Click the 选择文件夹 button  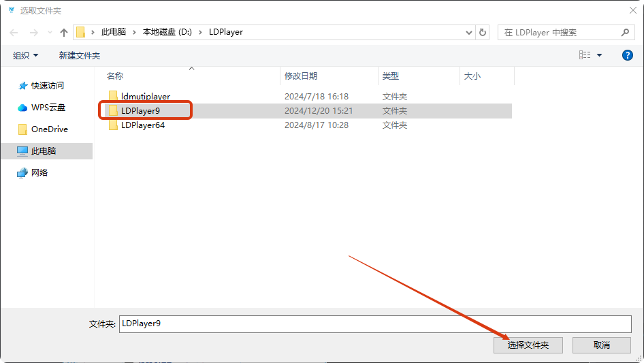click(528, 345)
